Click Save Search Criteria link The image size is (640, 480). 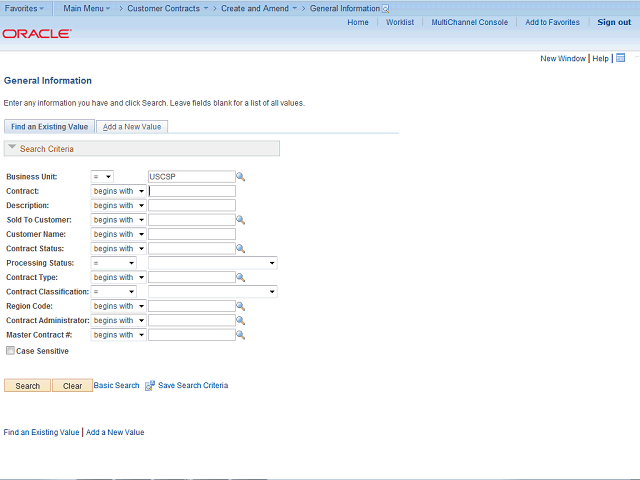point(193,385)
